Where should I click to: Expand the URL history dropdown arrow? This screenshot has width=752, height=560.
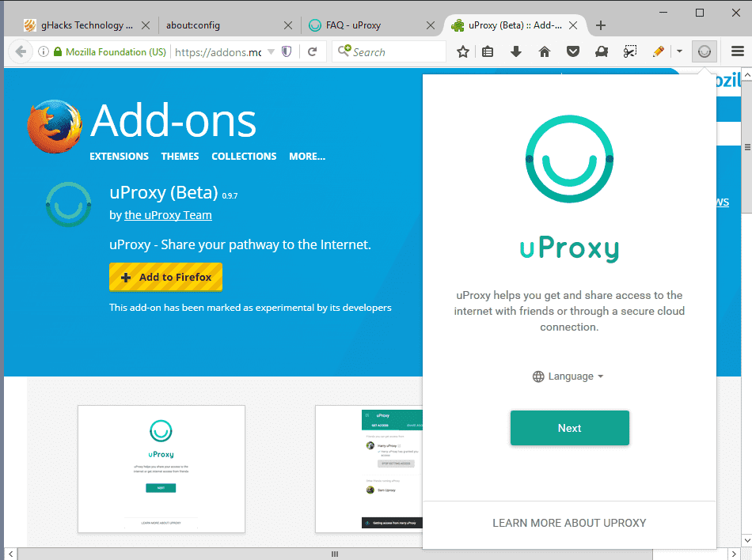[271, 51]
